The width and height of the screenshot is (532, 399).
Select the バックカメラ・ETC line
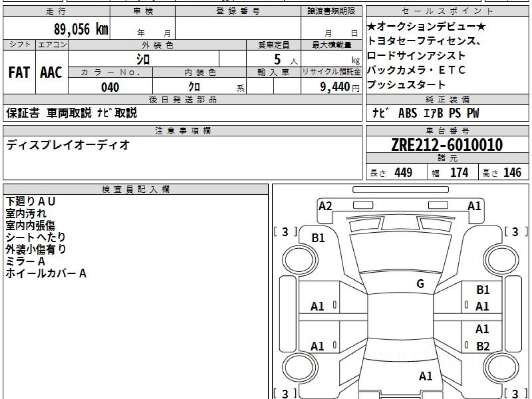click(x=417, y=70)
